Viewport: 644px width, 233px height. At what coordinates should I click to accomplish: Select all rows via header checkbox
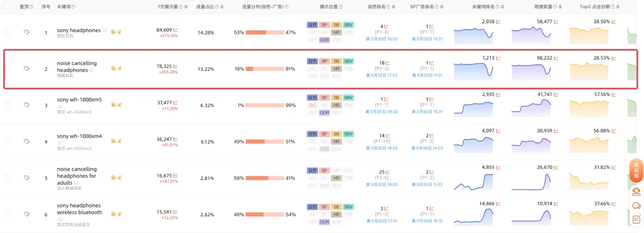pos(7,7)
